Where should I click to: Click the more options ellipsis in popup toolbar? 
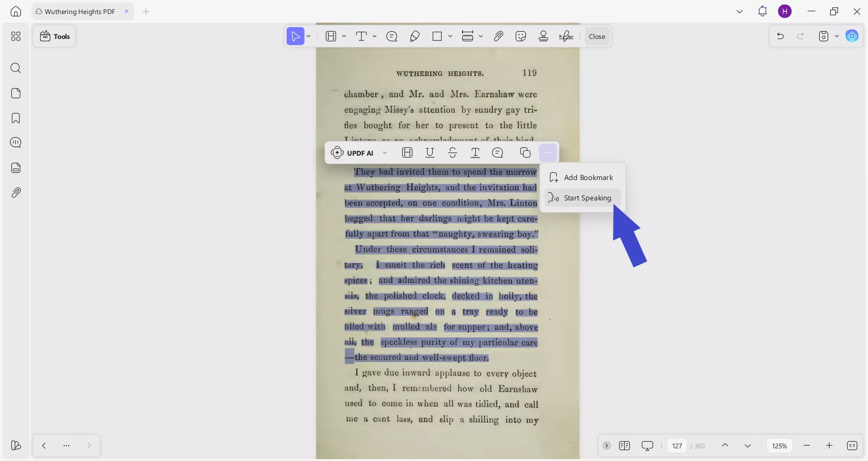[548, 152]
